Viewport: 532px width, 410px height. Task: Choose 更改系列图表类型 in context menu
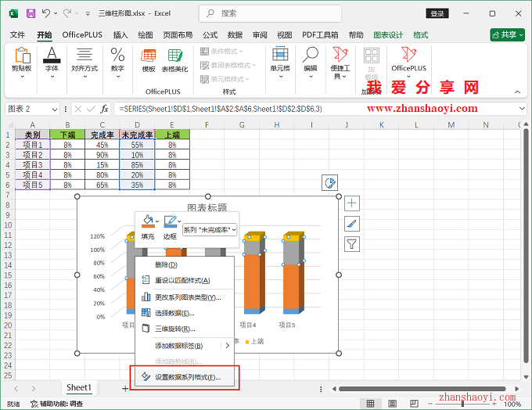[x=187, y=297]
